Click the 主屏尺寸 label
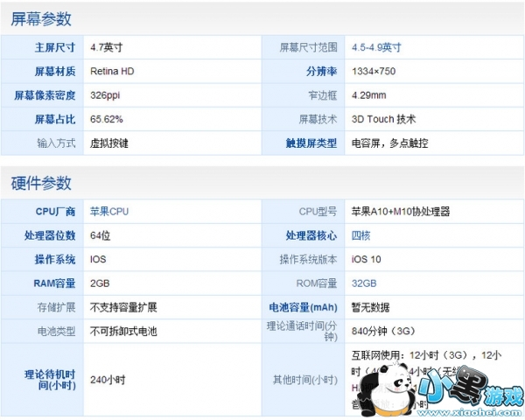This screenshot has height=420, width=525. (x=55, y=47)
